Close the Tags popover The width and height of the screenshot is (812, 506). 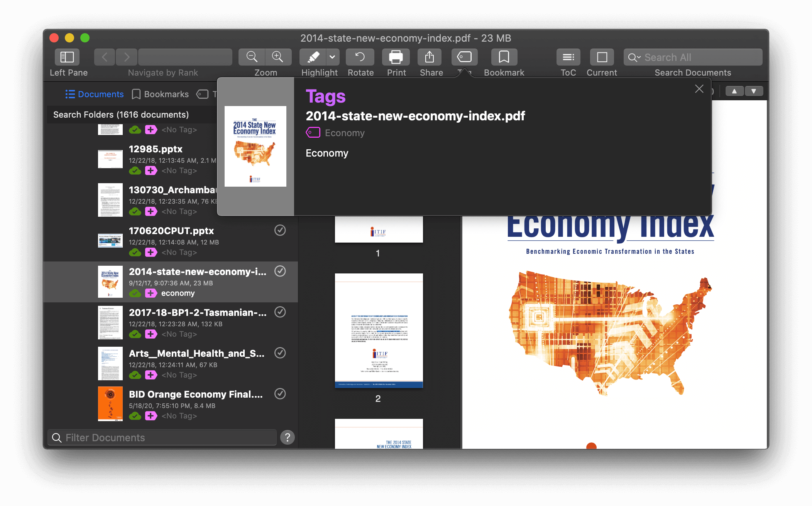coord(699,89)
